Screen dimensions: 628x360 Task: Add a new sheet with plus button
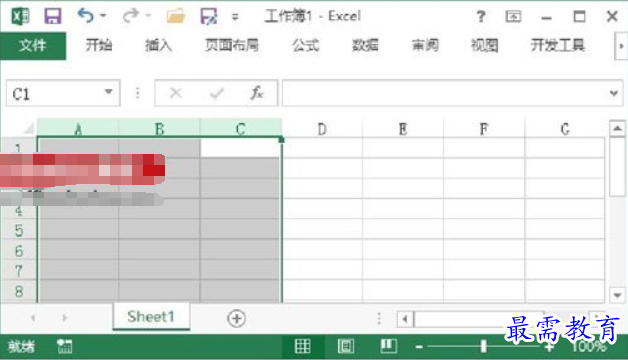tap(236, 318)
